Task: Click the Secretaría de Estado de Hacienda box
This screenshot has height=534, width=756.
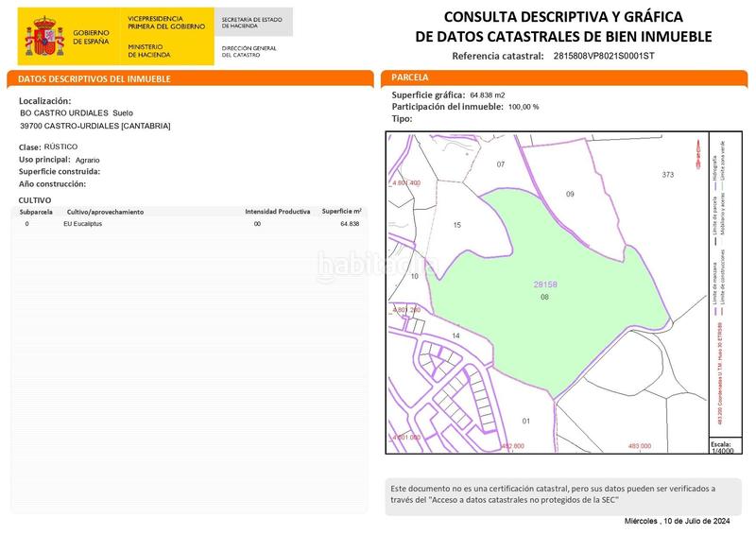Action: (253, 22)
